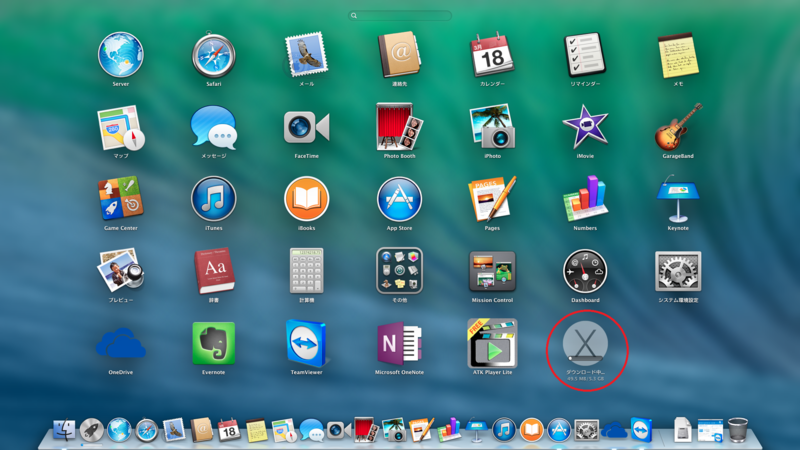Open FaceTime from the Launchpad grid
Image resolution: width=800 pixels, height=450 pixels.
[x=306, y=128]
